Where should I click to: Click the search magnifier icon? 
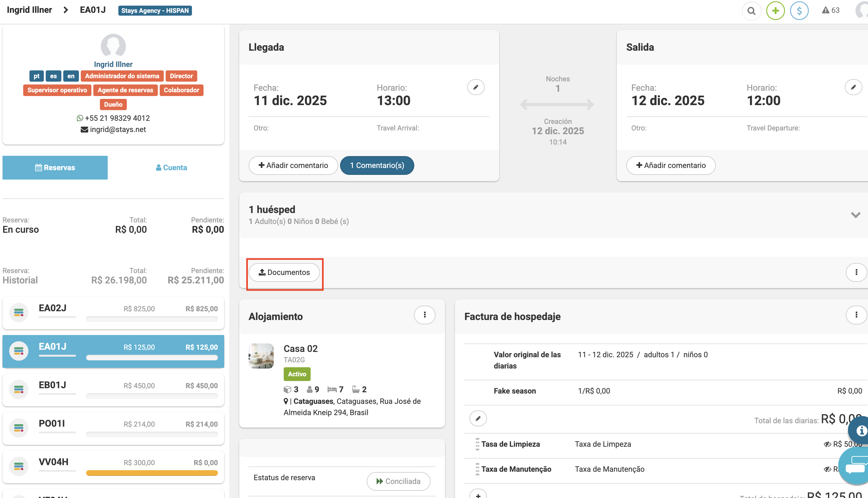[x=751, y=11]
